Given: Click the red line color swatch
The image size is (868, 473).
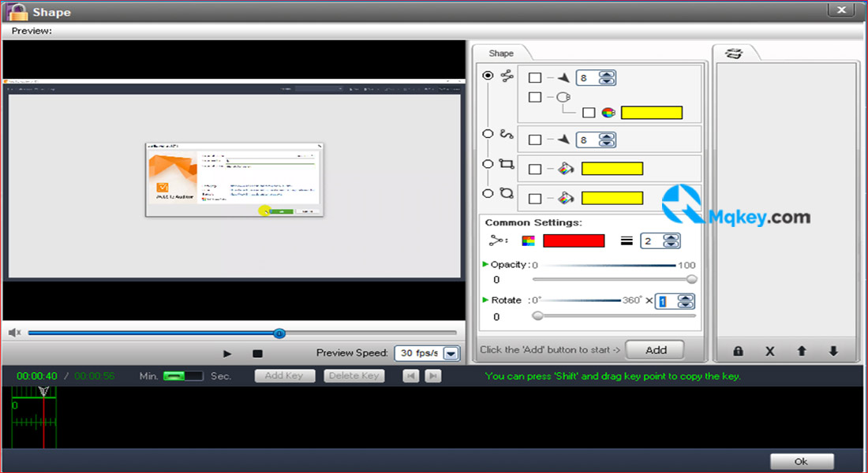Looking at the screenshot, I should tap(574, 240).
